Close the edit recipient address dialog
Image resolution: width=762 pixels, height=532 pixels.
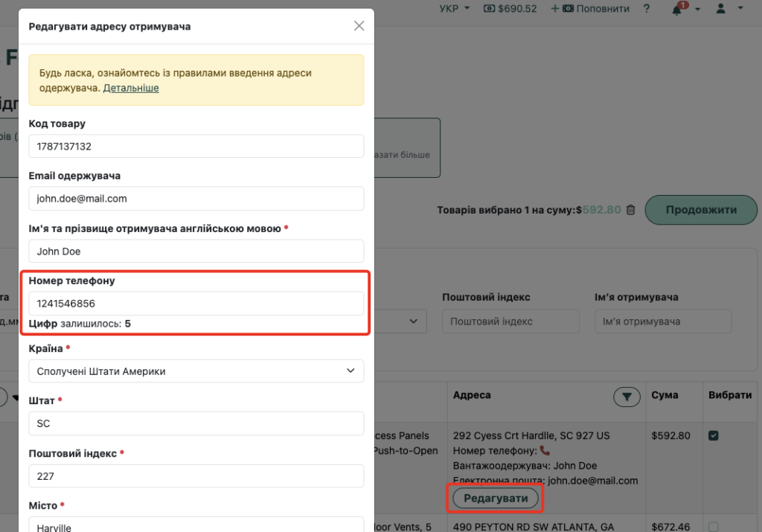[359, 26]
